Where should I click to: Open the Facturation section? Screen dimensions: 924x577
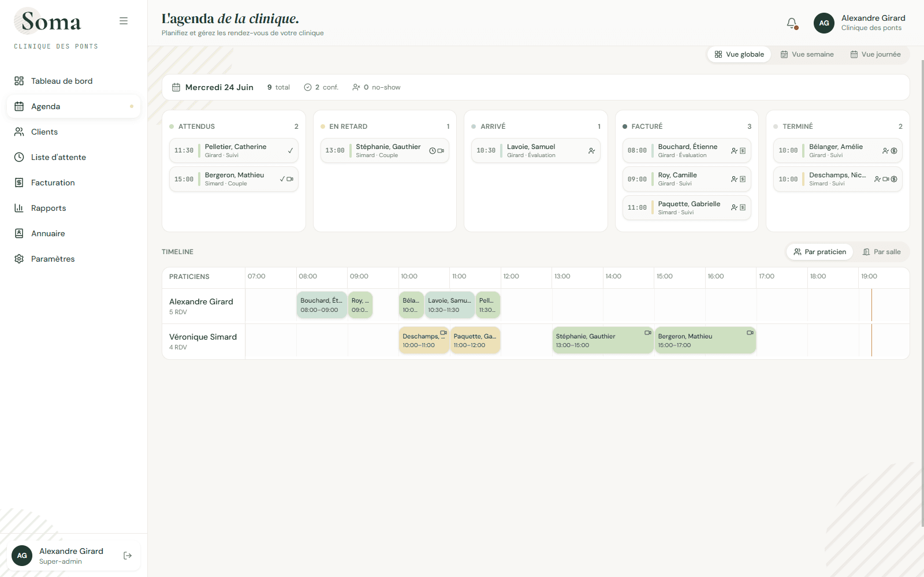click(x=73, y=183)
